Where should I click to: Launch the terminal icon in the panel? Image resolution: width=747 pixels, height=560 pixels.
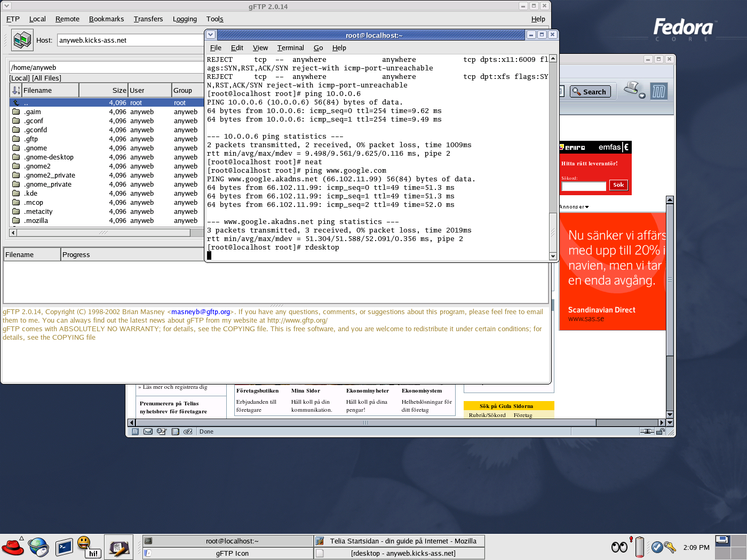pos(65,547)
